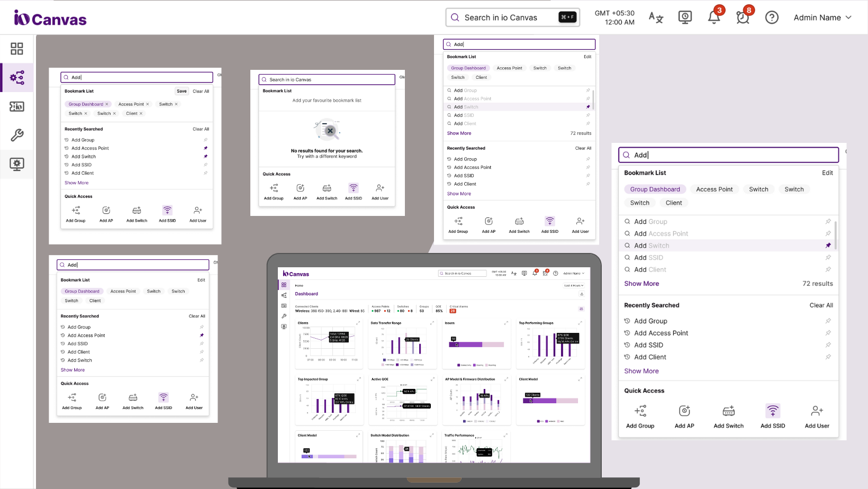Image resolution: width=868 pixels, height=489 pixels.
Task: Click the Save button in Bookmark List
Action: click(x=182, y=91)
